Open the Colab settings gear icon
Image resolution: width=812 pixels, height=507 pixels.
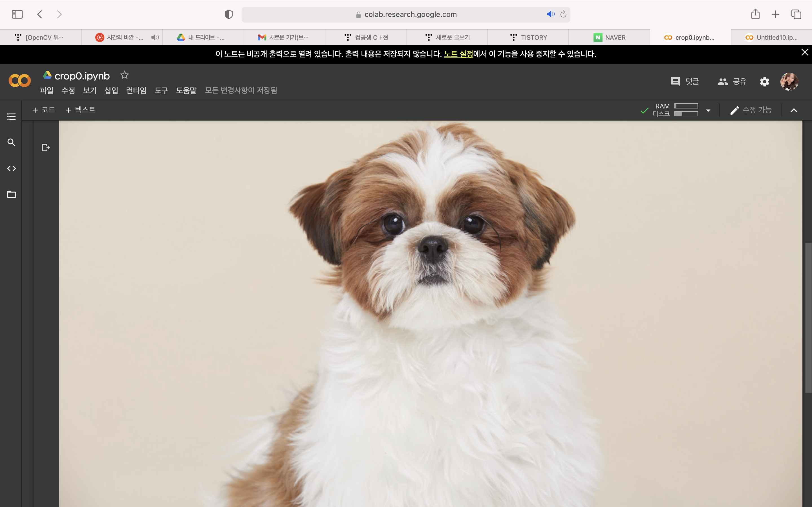coord(764,81)
